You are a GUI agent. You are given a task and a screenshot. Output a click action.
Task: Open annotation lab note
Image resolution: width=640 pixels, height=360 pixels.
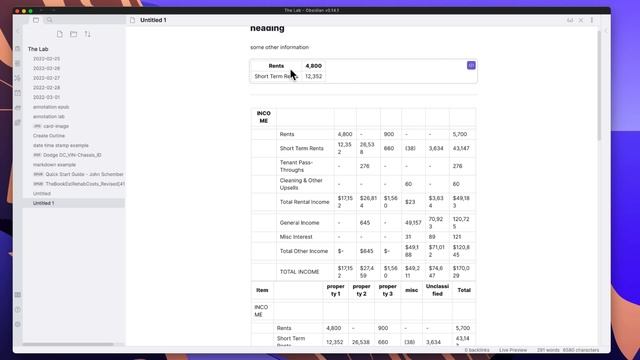tap(49, 116)
